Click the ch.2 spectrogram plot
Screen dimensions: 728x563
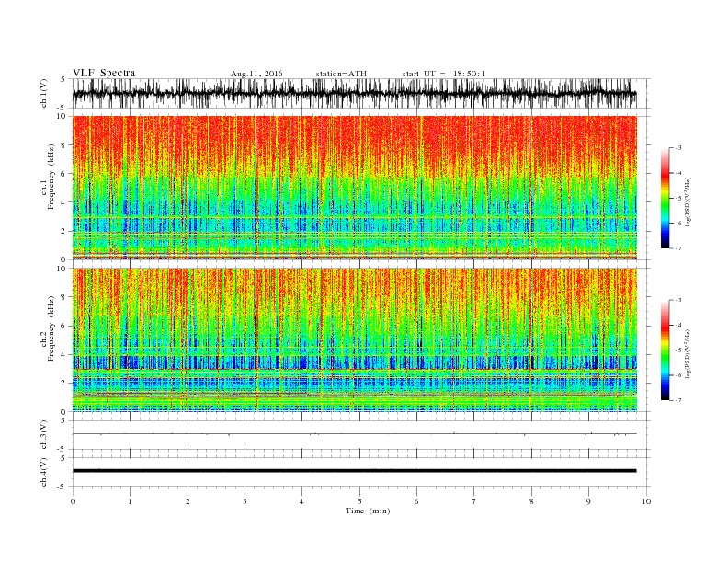coord(354,340)
